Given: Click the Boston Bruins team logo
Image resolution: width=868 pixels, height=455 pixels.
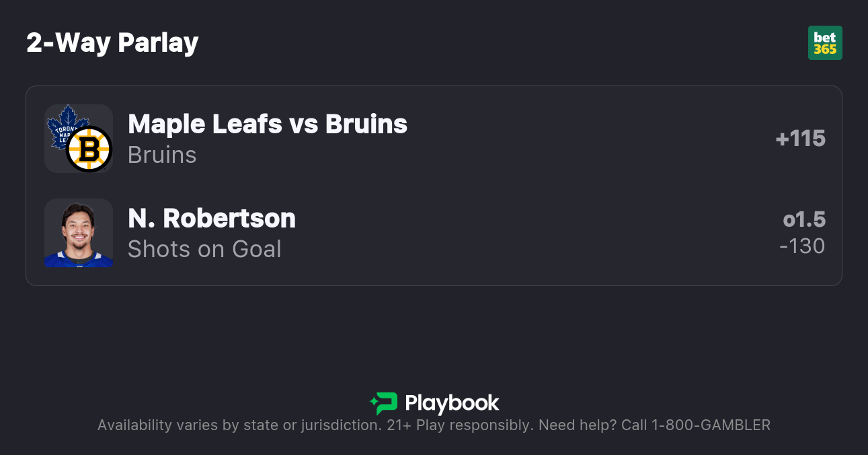Looking at the screenshot, I should tap(89, 149).
